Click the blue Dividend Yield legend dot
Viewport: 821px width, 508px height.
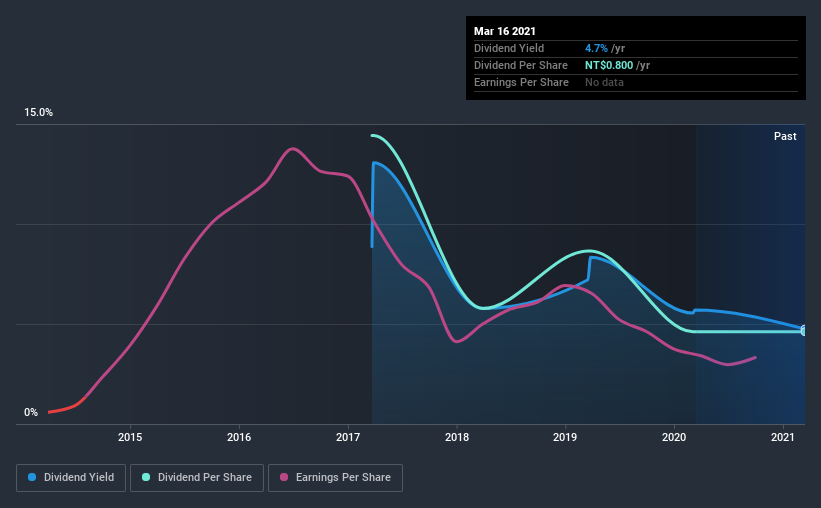pyautogui.click(x=32, y=477)
